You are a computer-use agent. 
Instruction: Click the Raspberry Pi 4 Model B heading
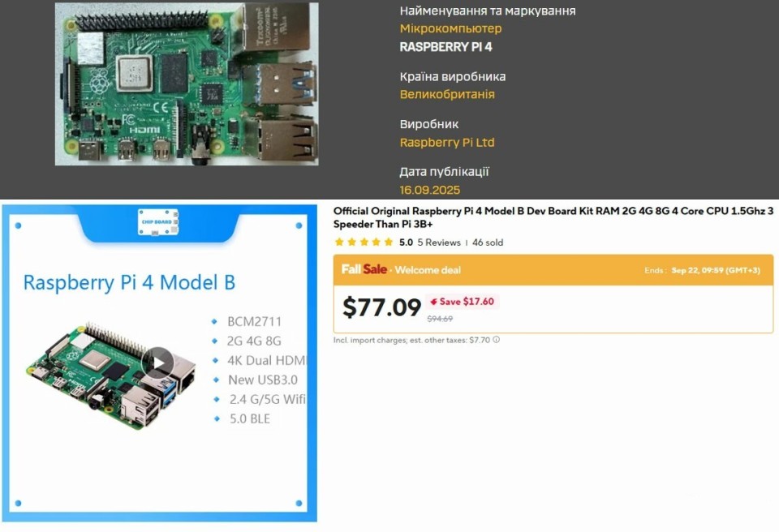pos(129,282)
